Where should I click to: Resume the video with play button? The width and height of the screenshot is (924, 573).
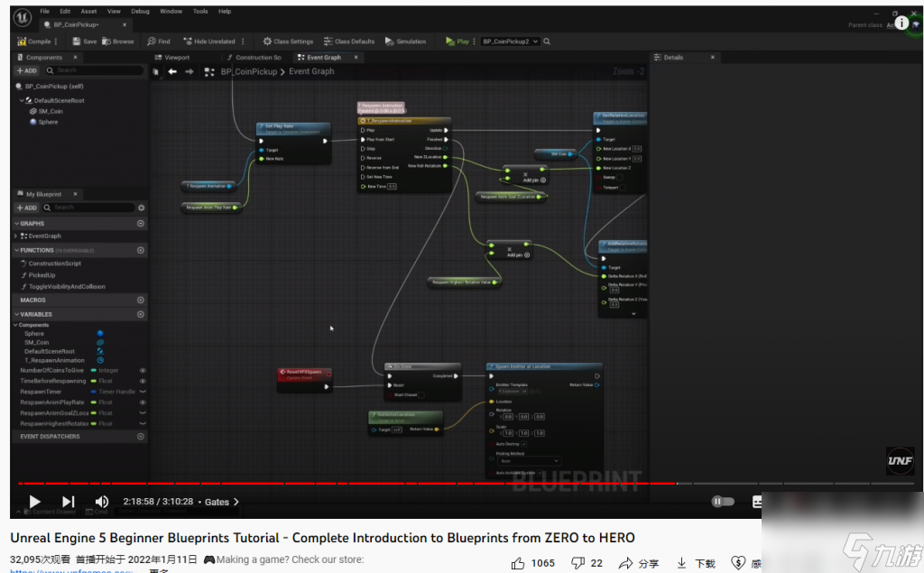(x=34, y=502)
